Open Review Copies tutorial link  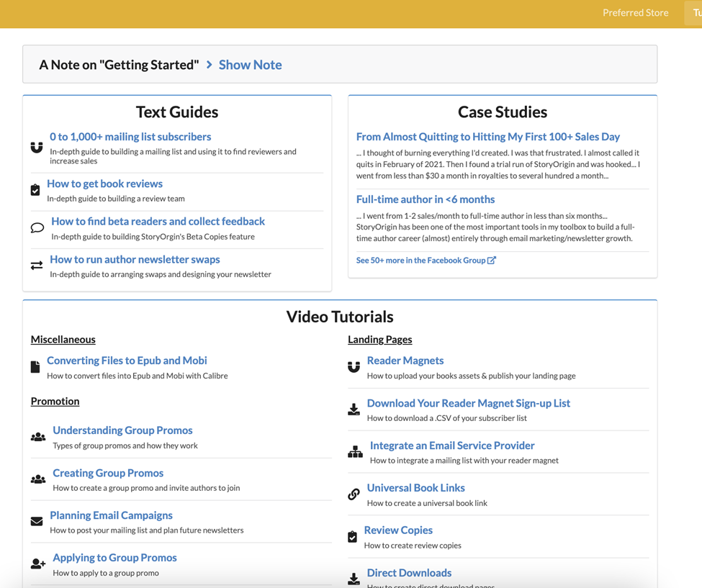(x=398, y=530)
